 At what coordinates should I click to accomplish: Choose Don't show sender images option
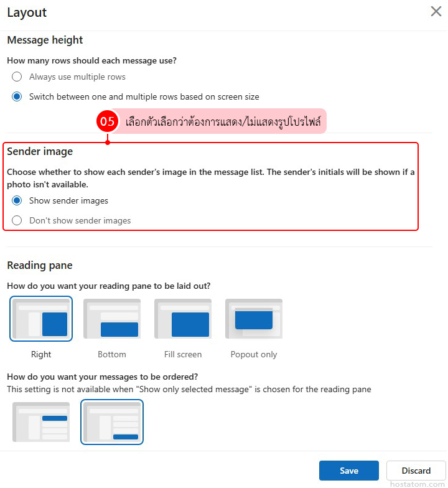[x=17, y=220]
